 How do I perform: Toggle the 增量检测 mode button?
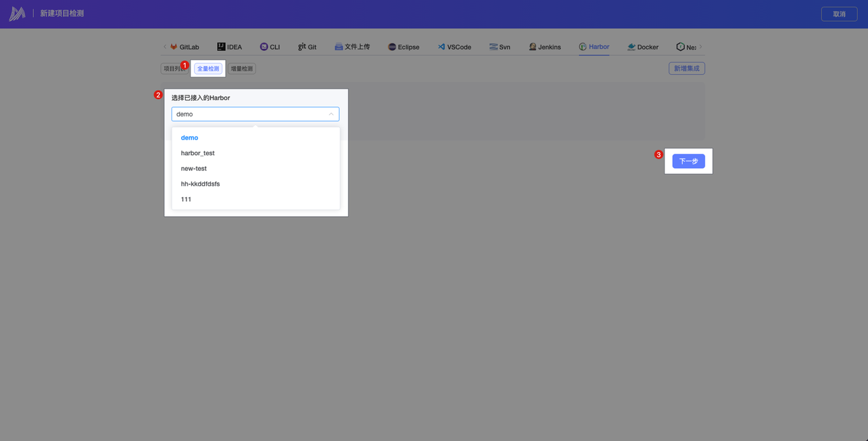point(241,68)
